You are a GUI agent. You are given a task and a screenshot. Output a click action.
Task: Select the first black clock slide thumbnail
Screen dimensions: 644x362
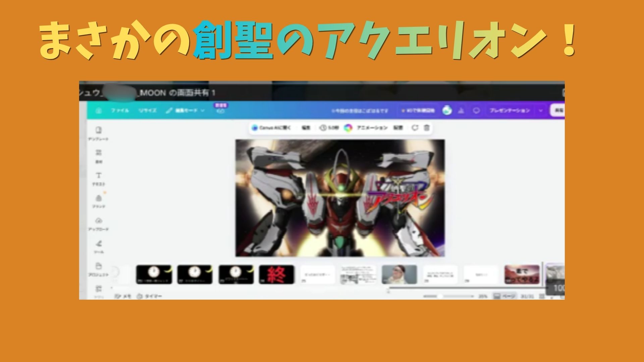pos(154,275)
